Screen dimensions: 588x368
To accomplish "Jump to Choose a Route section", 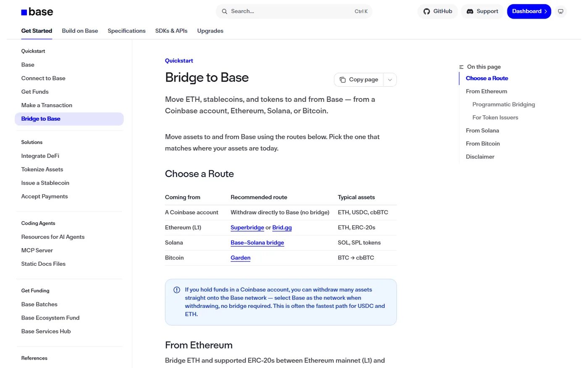I will coord(487,78).
